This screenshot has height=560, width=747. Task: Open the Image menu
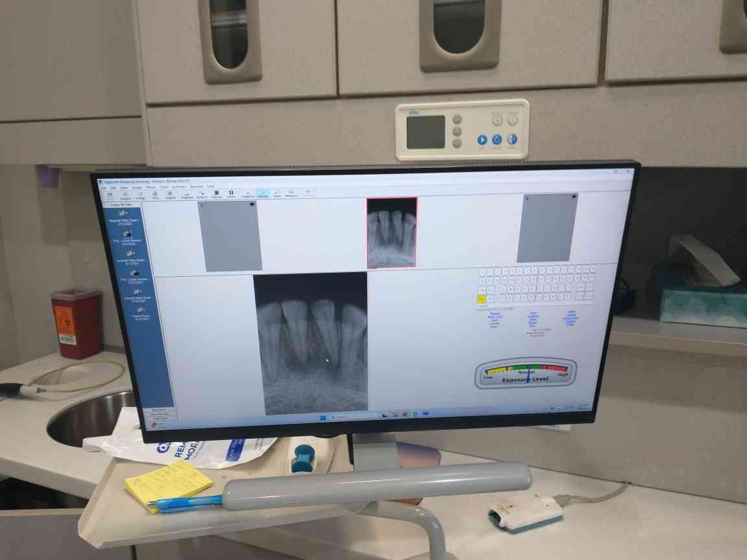click(136, 187)
